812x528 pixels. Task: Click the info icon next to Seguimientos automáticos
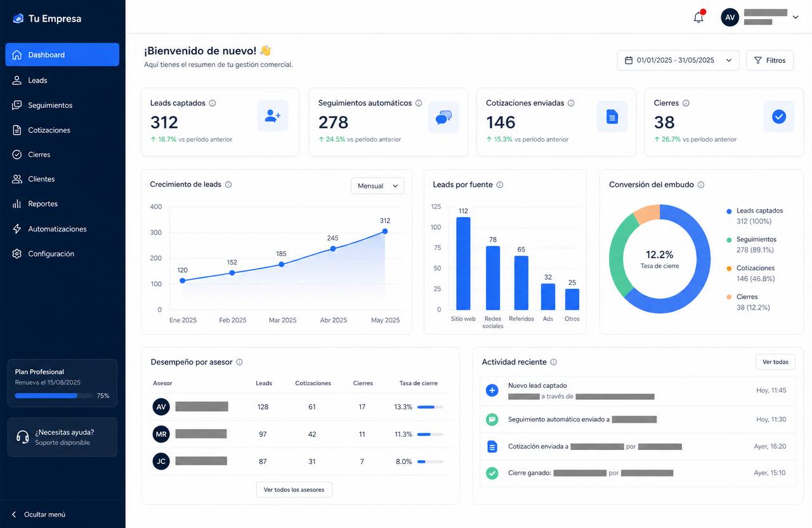[x=419, y=103]
